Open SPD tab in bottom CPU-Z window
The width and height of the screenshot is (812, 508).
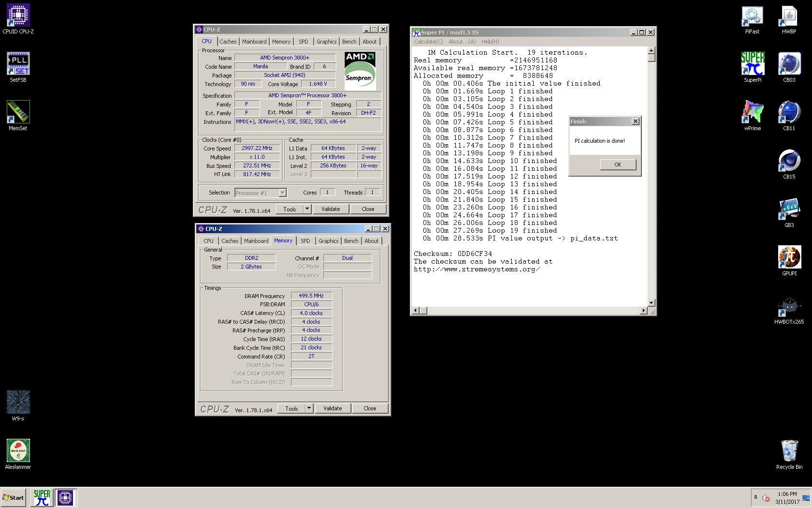click(x=305, y=241)
